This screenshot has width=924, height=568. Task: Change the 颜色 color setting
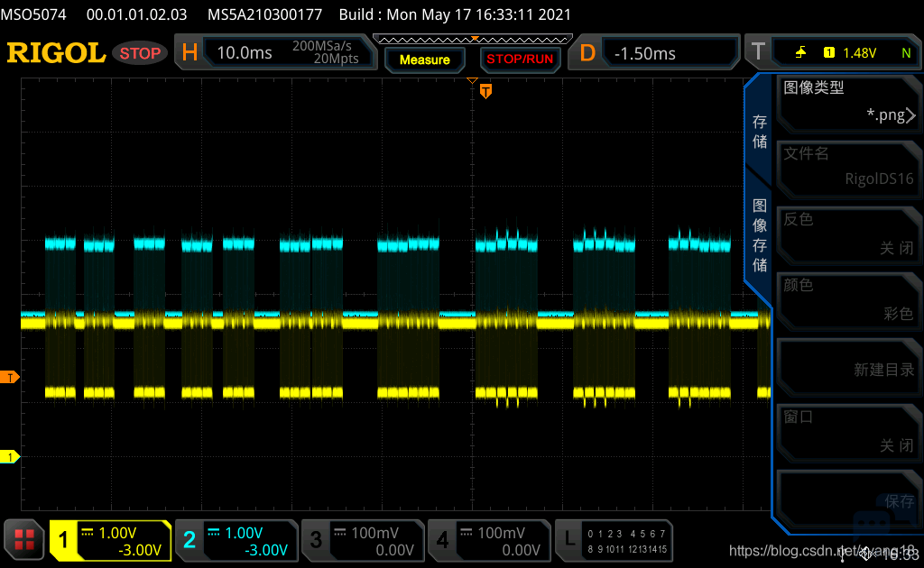[x=848, y=299]
